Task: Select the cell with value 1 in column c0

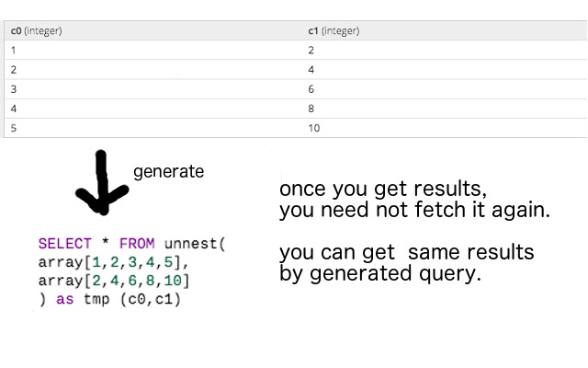Action: pos(13,50)
